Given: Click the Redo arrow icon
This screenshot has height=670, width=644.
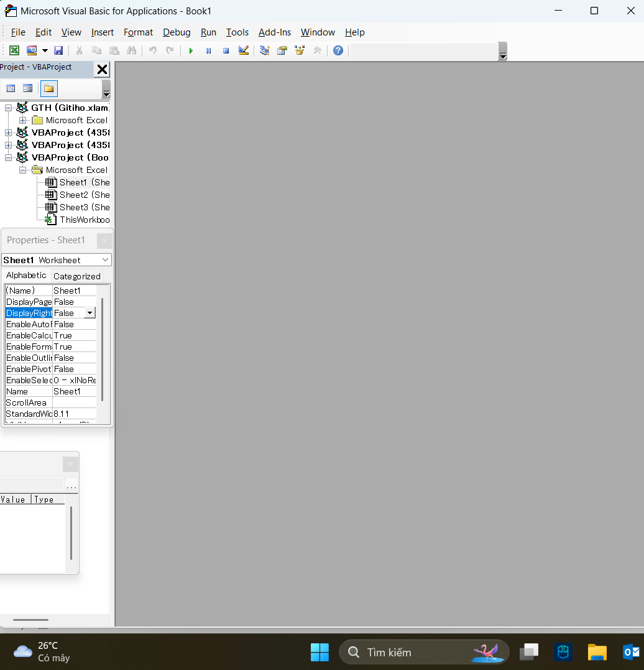Looking at the screenshot, I should [x=170, y=50].
